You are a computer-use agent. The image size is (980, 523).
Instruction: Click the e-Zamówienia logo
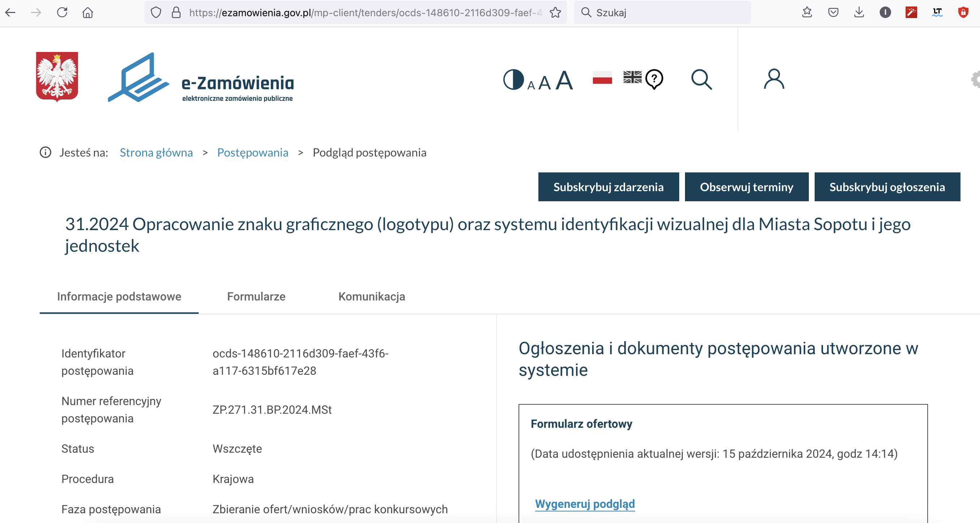coord(201,78)
